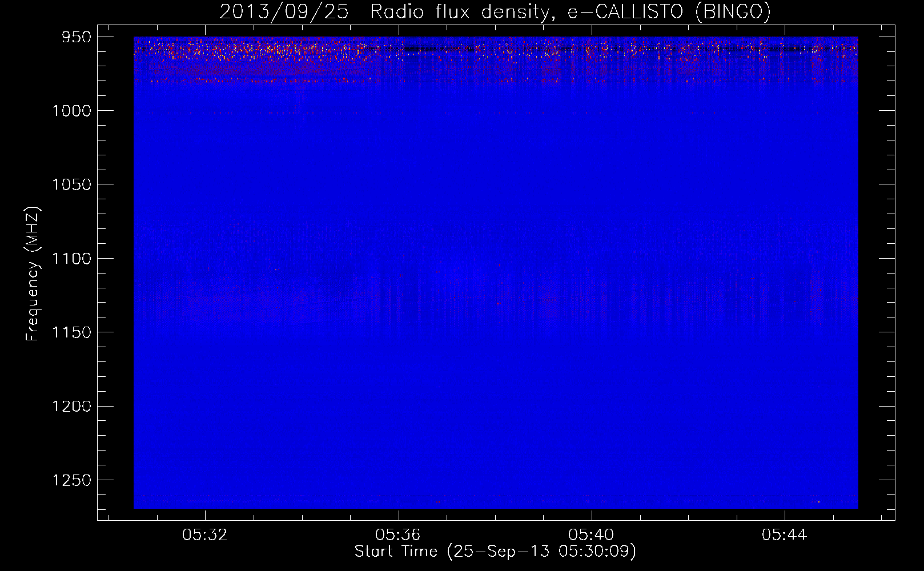
Task: Click the '1000' frequency axis label
Action: coord(72,111)
